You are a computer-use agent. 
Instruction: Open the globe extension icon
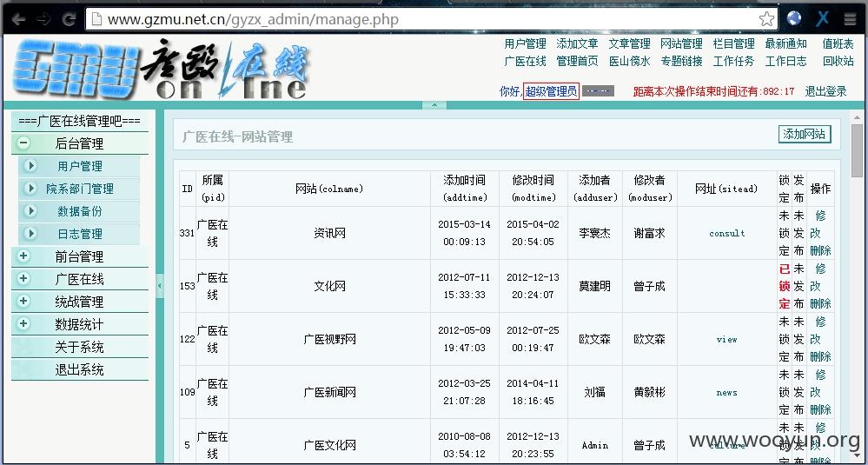(x=794, y=19)
